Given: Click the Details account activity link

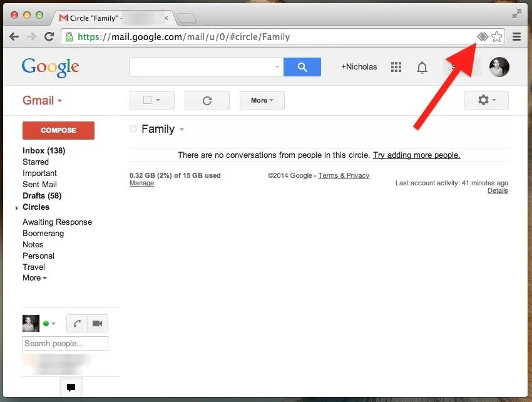Looking at the screenshot, I should 498,190.
